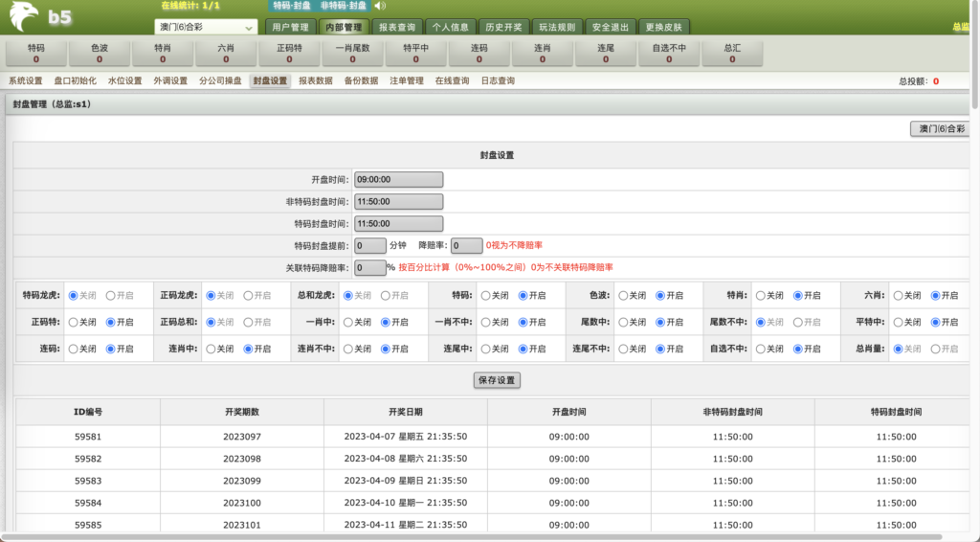Image resolution: width=980 pixels, height=542 pixels.
Task: Click 安全退出 to log out
Action: pos(610,28)
